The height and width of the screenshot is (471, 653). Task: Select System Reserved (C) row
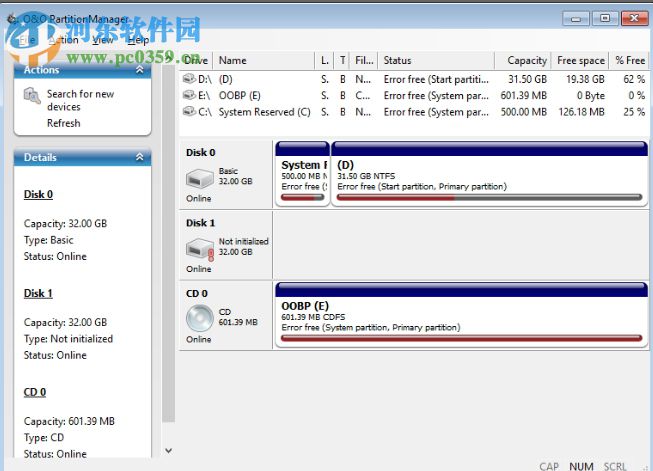(x=414, y=112)
